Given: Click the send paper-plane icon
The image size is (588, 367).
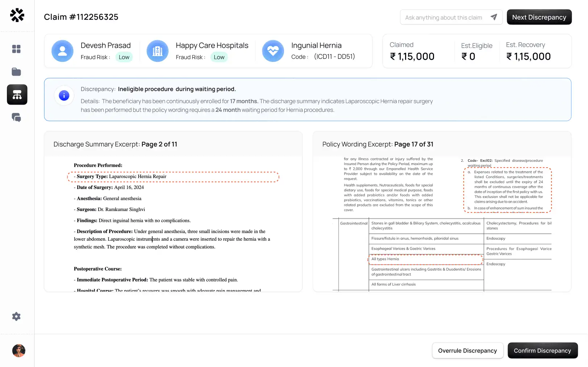Looking at the screenshot, I should 493,17.
